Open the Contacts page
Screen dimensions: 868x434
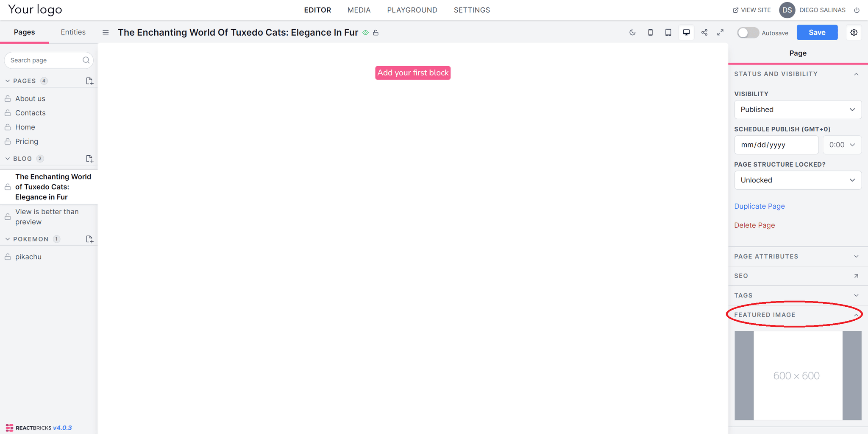pyautogui.click(x=31, y=113)
